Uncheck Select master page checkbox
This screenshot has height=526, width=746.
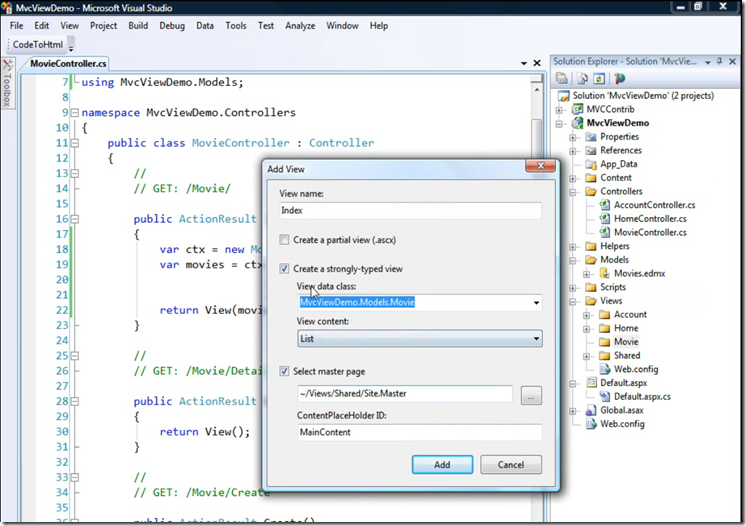pos(284,371)
